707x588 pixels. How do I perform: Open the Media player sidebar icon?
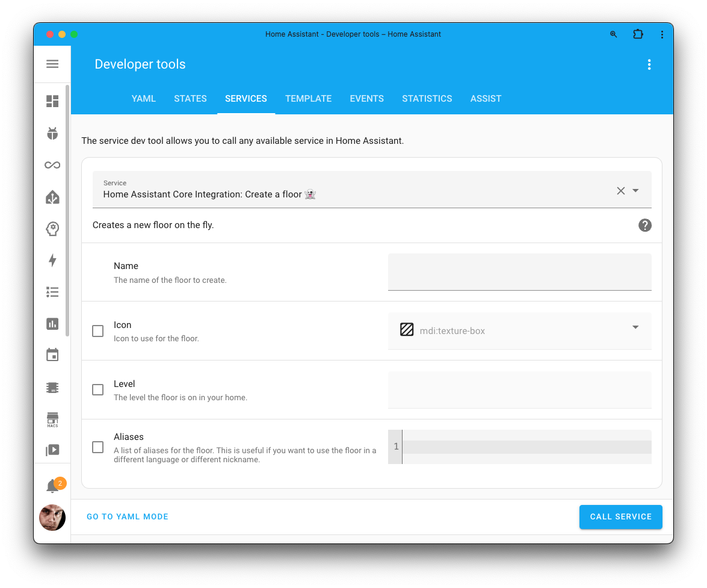(x=52, y=450)
